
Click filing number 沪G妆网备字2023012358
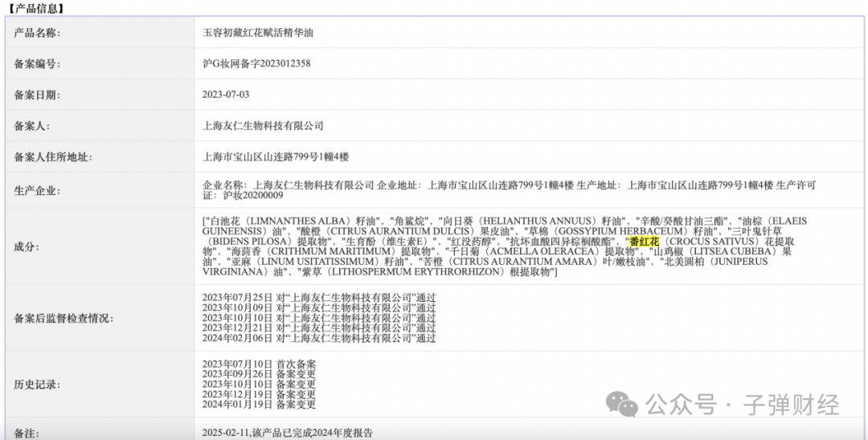[x=257, y=63]
